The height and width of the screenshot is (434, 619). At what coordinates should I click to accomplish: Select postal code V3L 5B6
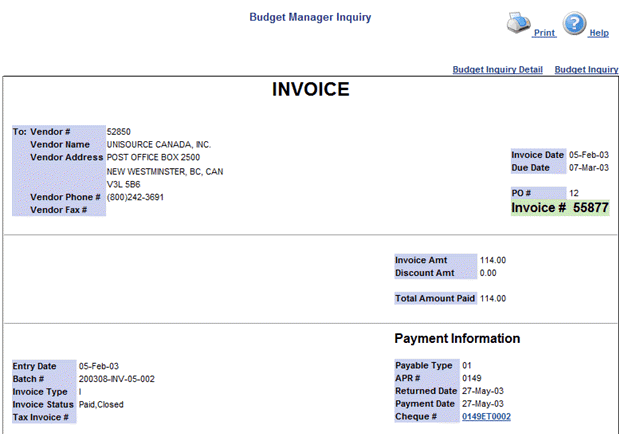pyautogui.click(x=123, y=184)
